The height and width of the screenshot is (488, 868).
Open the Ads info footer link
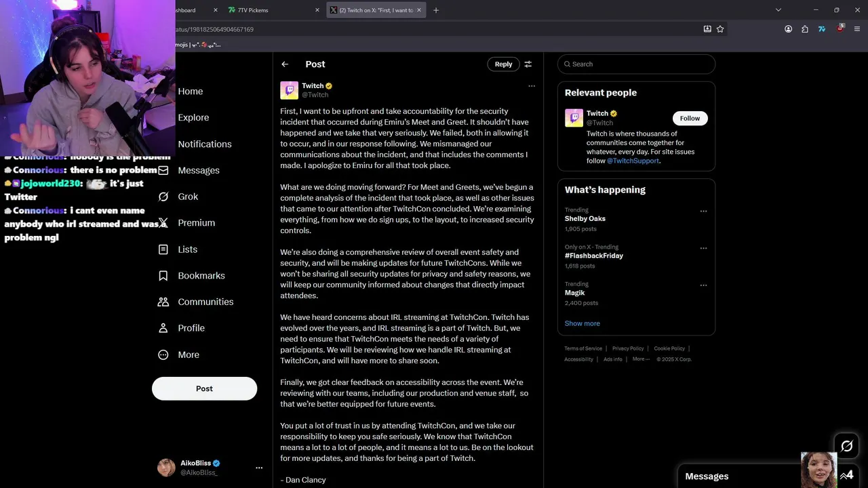pyautogui.click(x=612, y=359)
